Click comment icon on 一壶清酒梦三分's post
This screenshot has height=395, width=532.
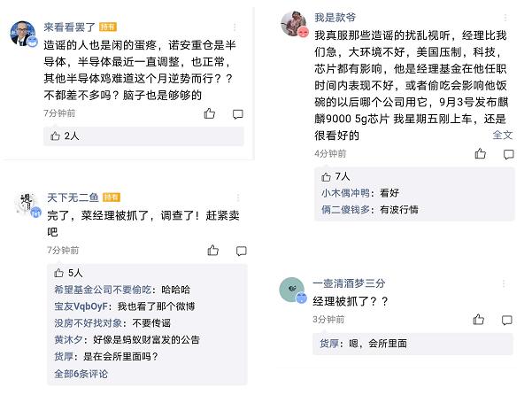506,319
